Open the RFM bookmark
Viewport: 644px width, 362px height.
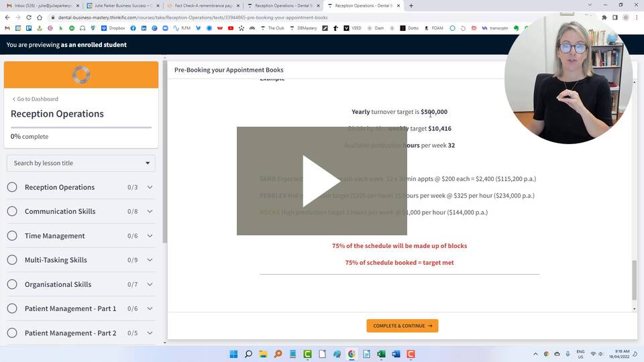182,28
